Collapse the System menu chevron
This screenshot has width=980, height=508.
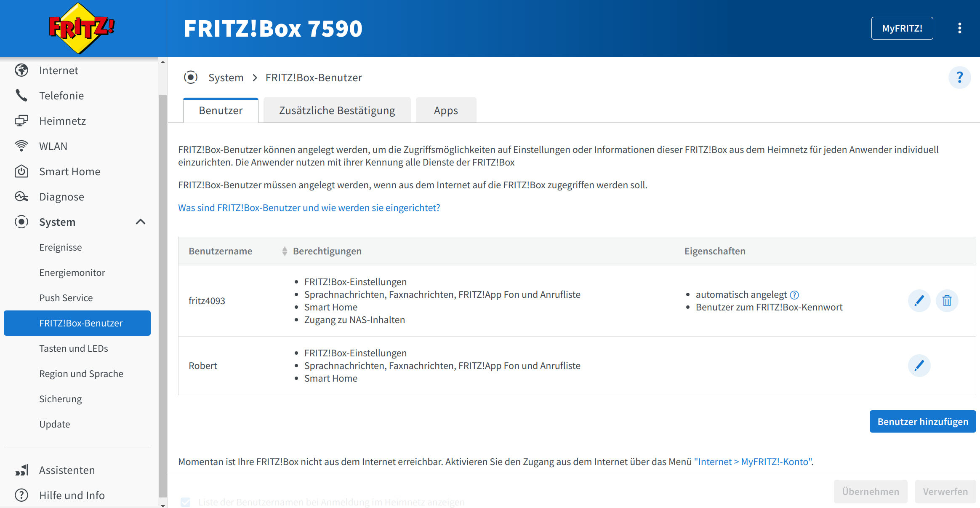(x=141, y=222)
